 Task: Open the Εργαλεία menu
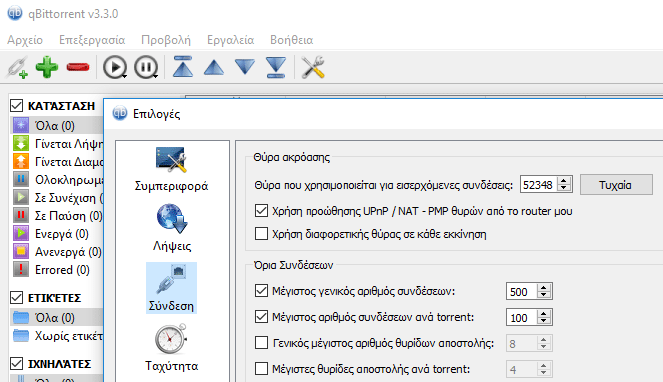point(230,40)
